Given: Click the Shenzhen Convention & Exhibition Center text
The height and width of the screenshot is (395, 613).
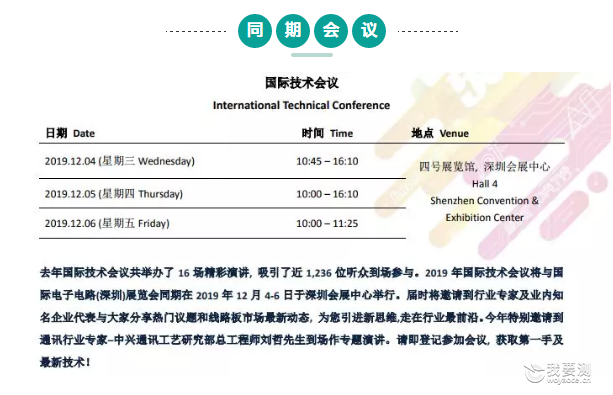Looking at the screenshot, I should coord(485,209).
